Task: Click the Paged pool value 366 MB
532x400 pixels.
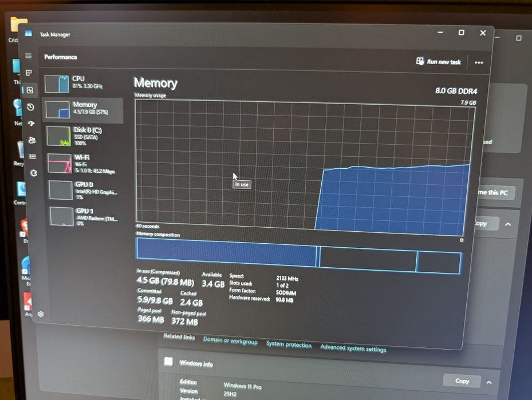Action: (x=151, y=319)
